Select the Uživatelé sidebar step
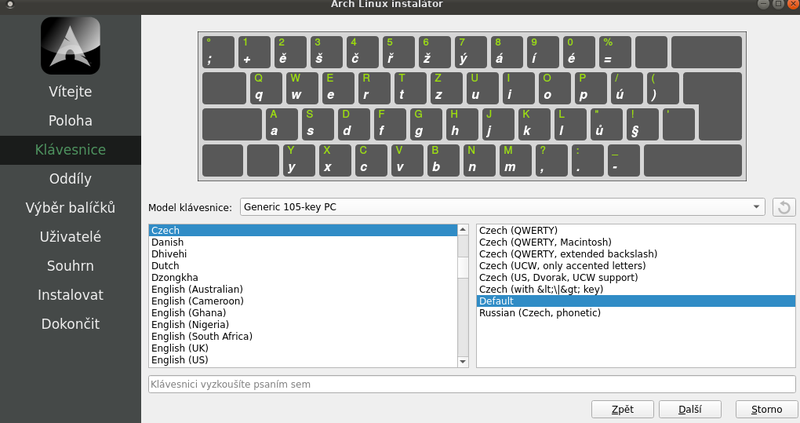The image size is (800, 423). click(70, 237)
